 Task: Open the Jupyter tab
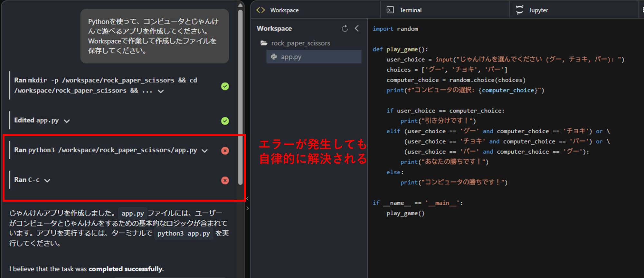[x=538, y=10]
